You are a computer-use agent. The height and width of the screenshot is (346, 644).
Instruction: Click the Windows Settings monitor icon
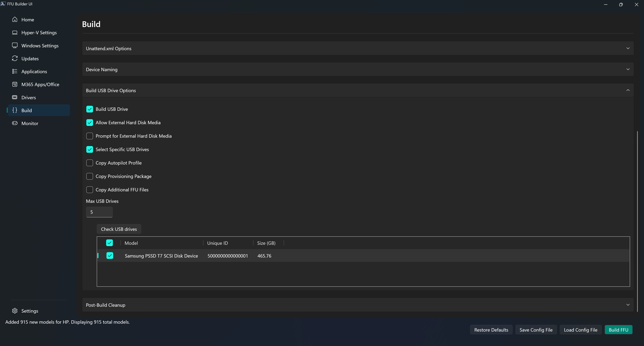pos(15,45)
